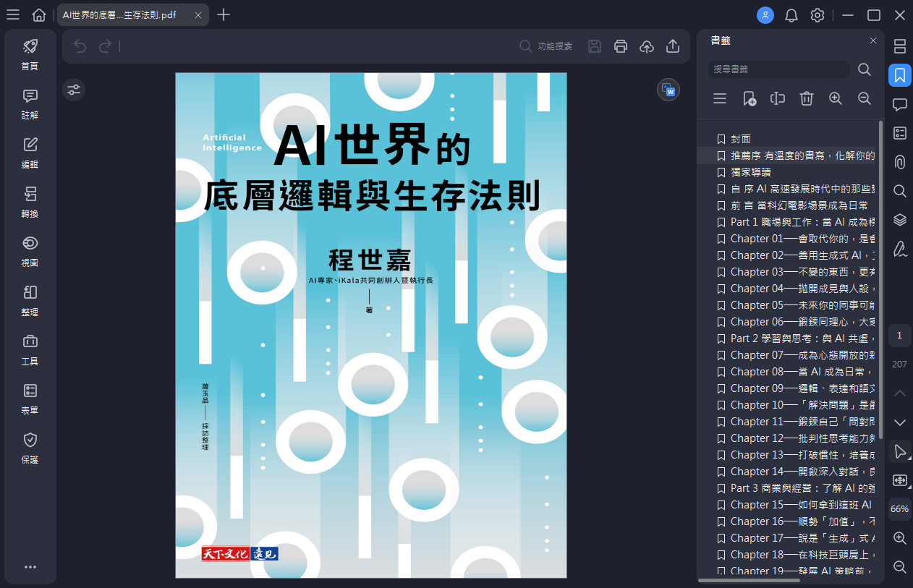Redo the last action
This screenshot has height=588, width=913.
[106, 46]
